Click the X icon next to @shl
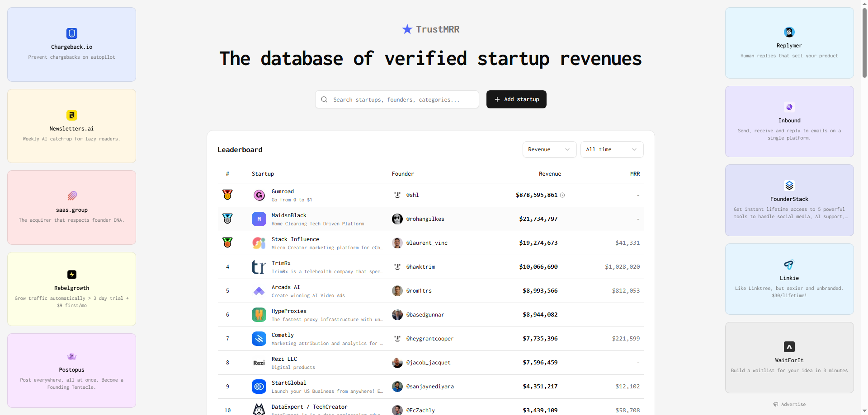Screen dimensions: 868x415 click(397, 195)
